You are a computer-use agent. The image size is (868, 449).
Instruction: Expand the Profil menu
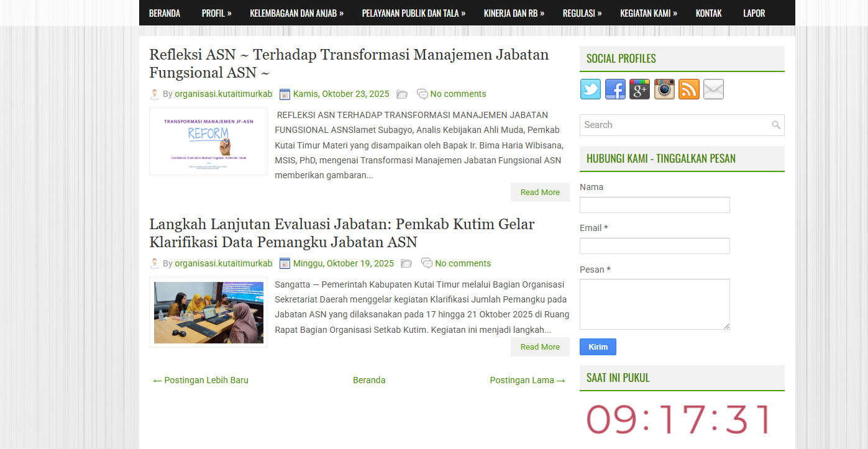[216, 13]
